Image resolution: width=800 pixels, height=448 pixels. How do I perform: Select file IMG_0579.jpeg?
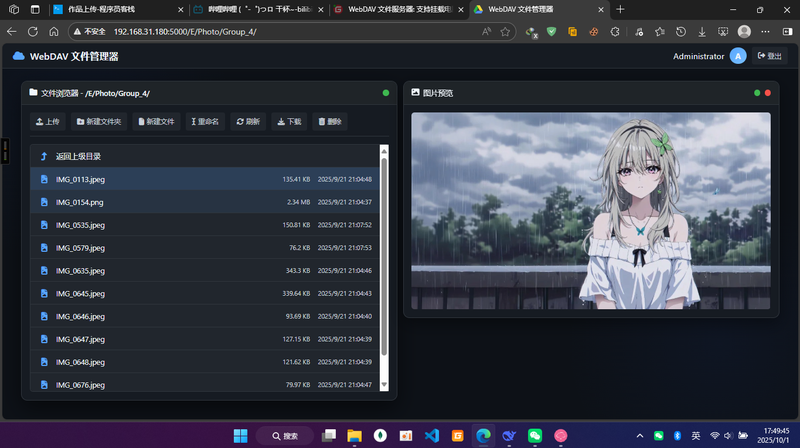tap(205, 248)
